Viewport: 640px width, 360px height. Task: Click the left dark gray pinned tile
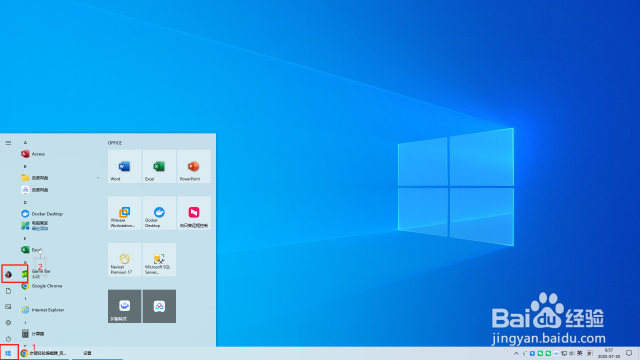point(124,307)
